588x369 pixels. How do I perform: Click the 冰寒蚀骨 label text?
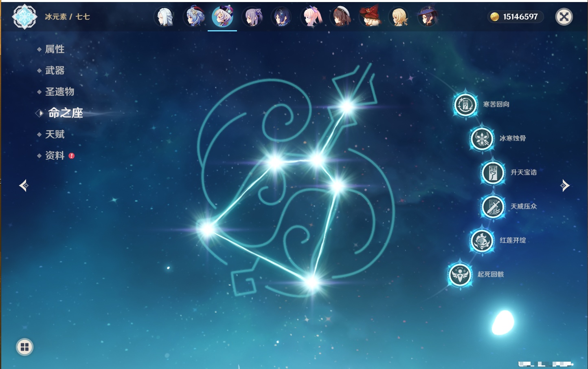tap(513, 138)
